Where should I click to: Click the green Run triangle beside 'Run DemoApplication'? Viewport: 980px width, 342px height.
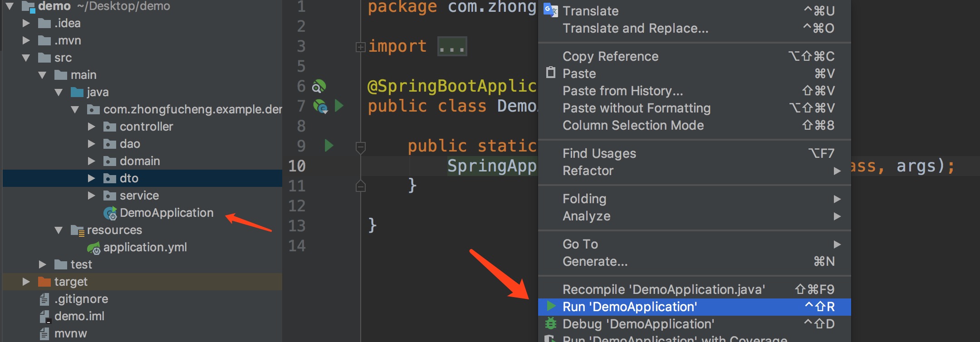point(551,306)
